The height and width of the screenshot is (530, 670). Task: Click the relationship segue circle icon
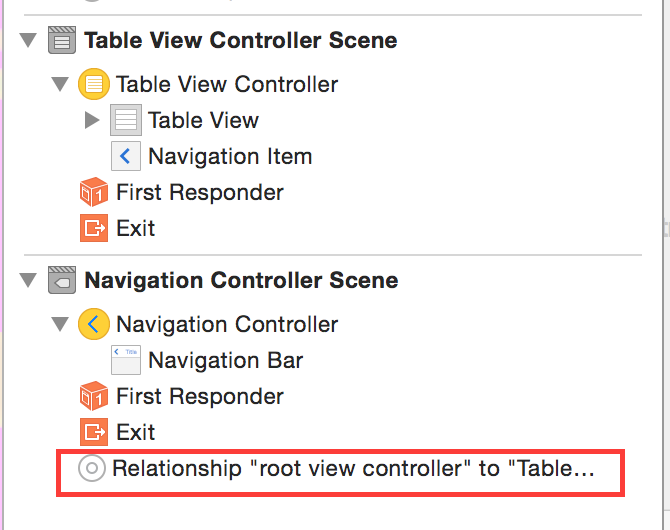[x=92, y=468]
